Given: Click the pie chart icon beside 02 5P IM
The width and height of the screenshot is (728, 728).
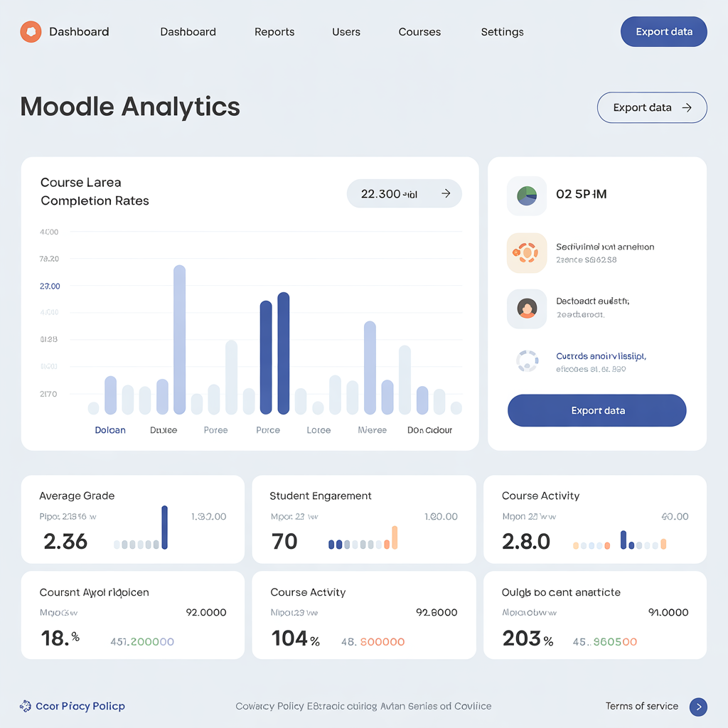Looking at the screenshot, I should [x=527, y=196].
